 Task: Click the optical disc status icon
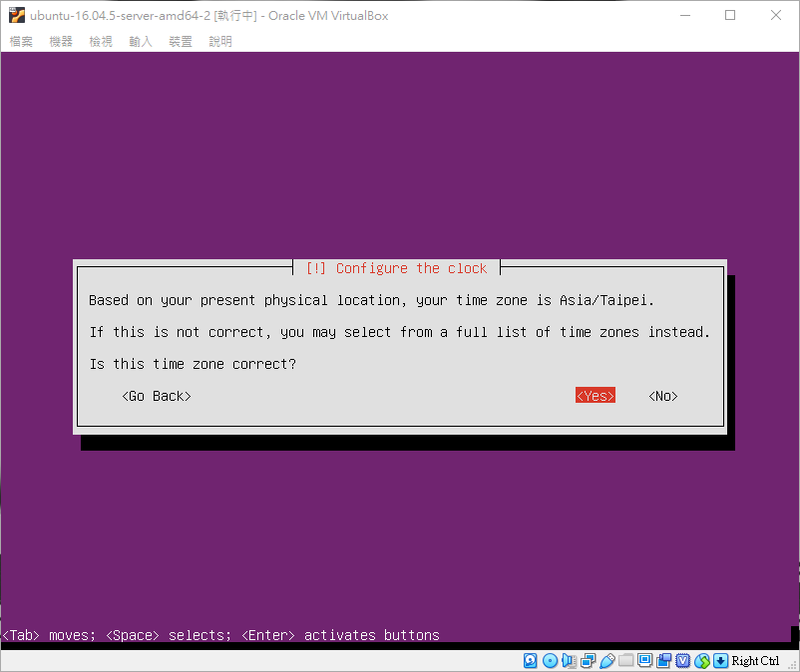point(550,661)
